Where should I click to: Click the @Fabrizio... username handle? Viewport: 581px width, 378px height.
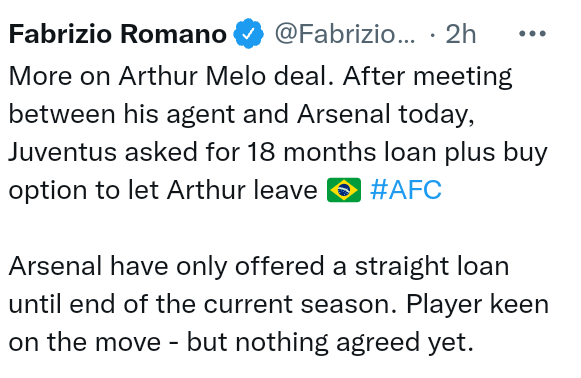(x=345, y=34)
